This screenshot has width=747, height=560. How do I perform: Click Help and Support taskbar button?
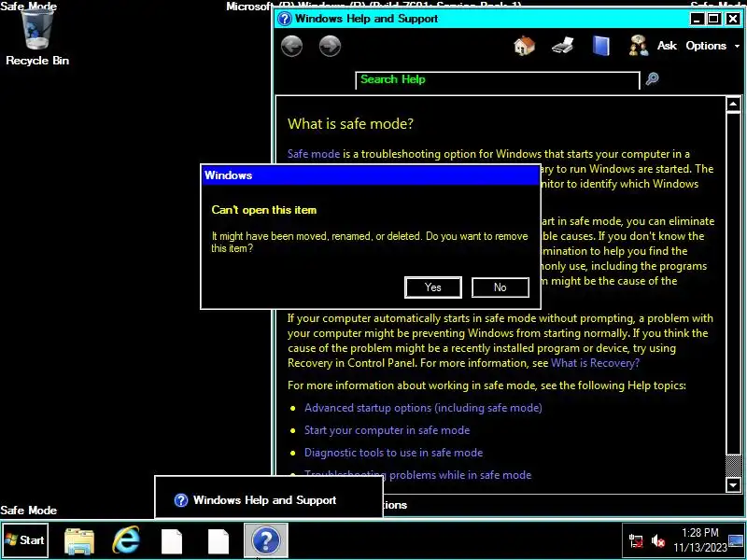point(266,540)
